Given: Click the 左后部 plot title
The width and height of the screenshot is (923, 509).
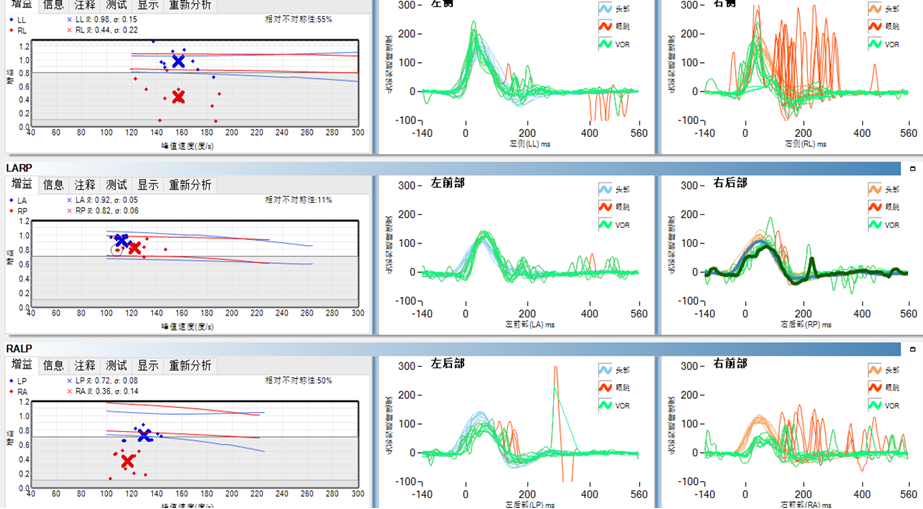Looking at the screenshot, I should click(x=447, y=364).
